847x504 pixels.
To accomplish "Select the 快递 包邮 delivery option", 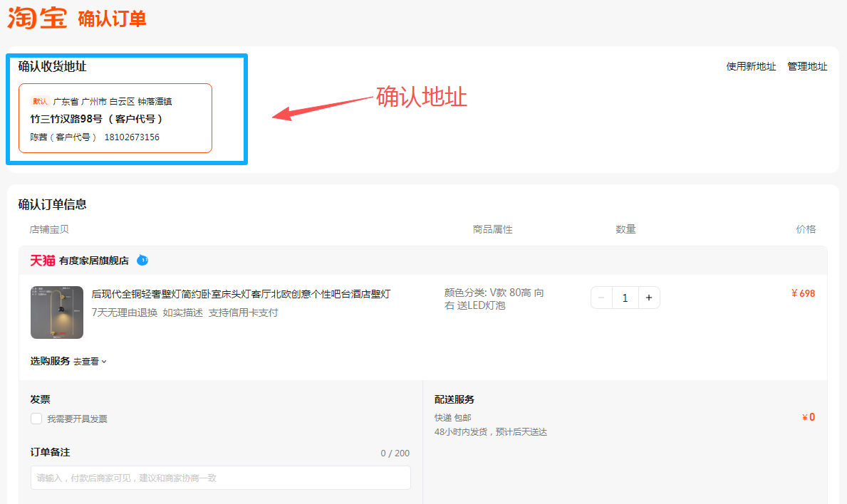I will tap(453, 418).
